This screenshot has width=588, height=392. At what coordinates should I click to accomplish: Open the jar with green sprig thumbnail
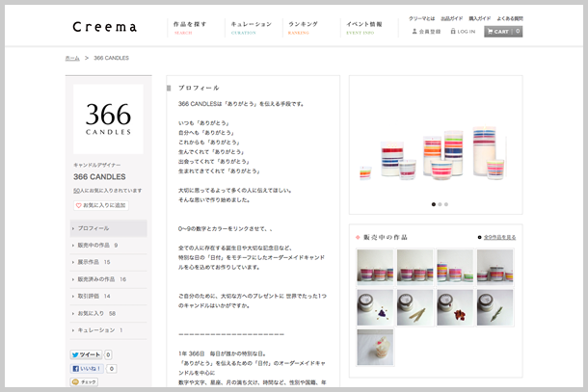[x=495, y=307]
